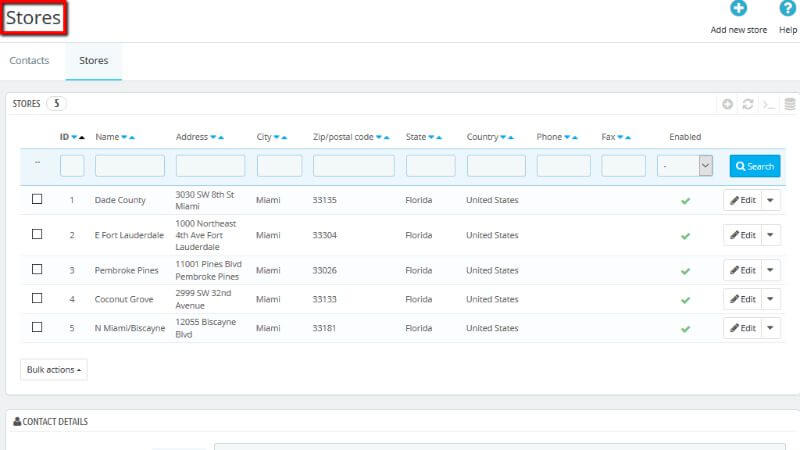Select the Pembroke Pines row checkbox
Screen dimensions: 800x450
tap(37, 269)
